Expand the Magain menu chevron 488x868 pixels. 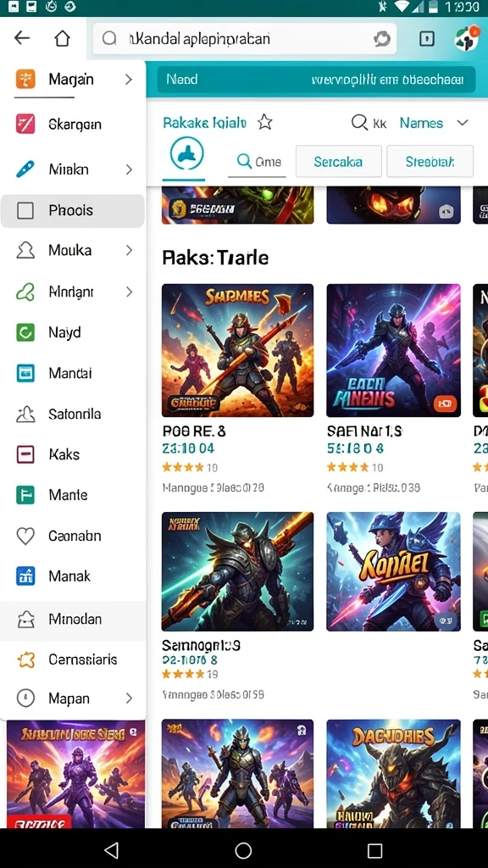(x=129, y=79)
